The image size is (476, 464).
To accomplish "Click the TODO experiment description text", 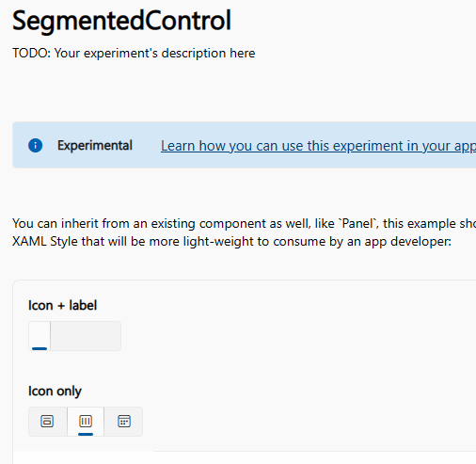I will point(134,53).
